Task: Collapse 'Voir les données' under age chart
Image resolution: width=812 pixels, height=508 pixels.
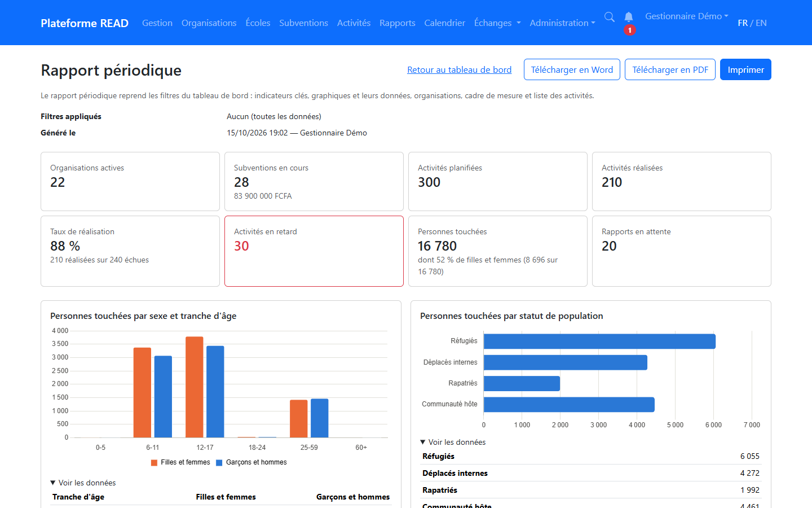Action: (x=83, y=483)
